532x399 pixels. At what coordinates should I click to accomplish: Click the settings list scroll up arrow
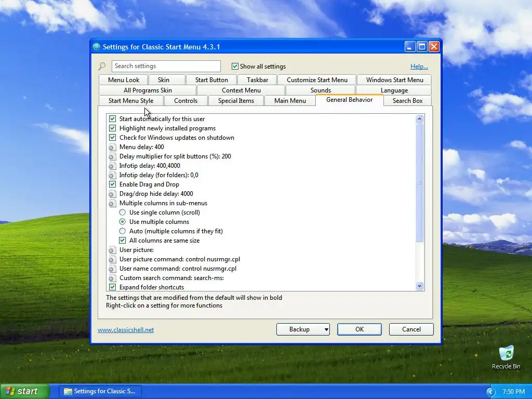pyautogui.click(x=419, y=119)
